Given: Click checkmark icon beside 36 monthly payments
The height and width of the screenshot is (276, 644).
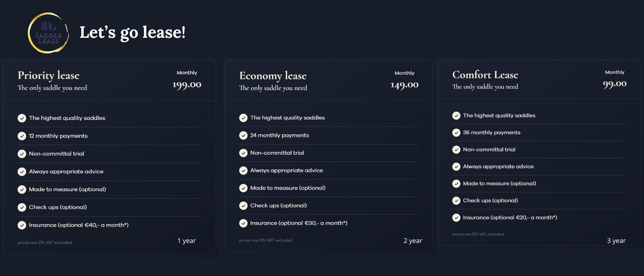Looking at the screenshot, I should coord(456,133).
